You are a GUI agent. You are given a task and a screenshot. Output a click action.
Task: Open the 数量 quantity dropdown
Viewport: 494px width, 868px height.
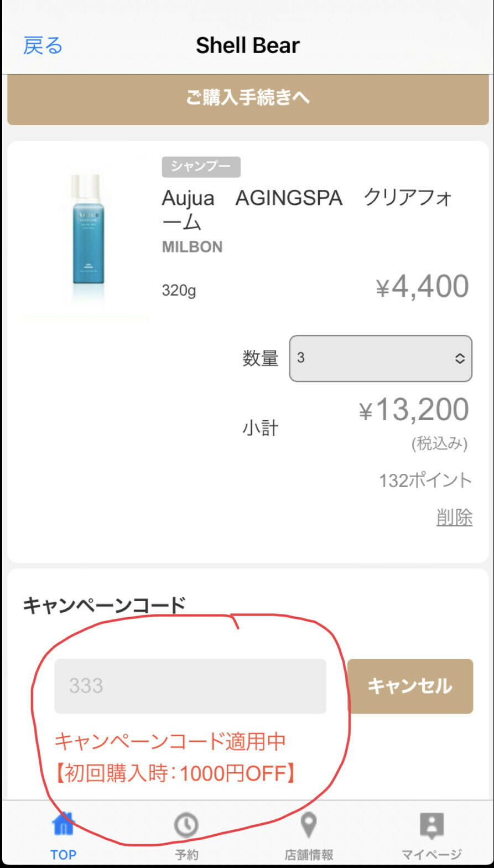(381, 358)
